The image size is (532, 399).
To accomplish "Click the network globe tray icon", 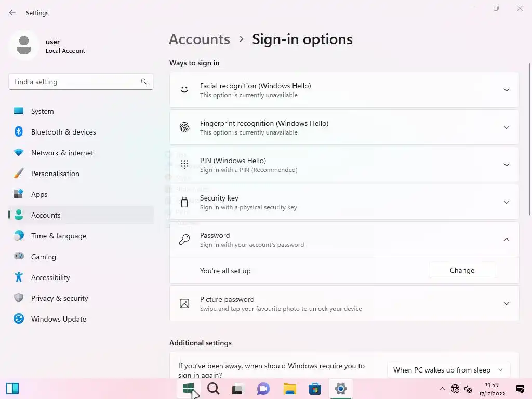I will 455,389.
